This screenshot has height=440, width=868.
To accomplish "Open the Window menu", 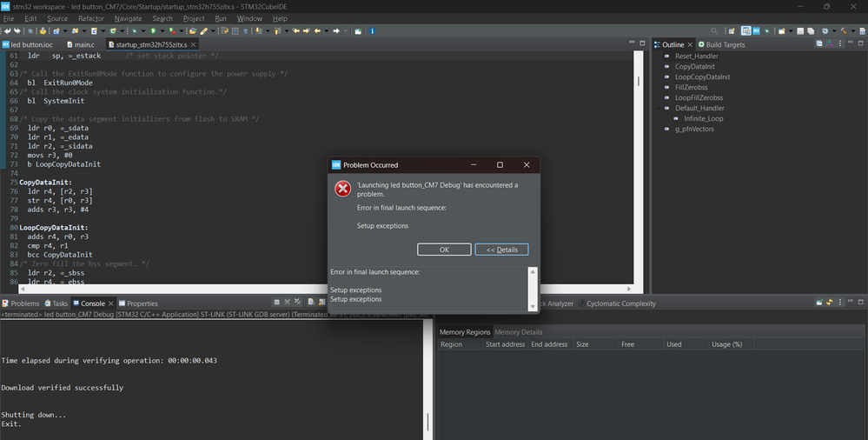I will 249,18.
